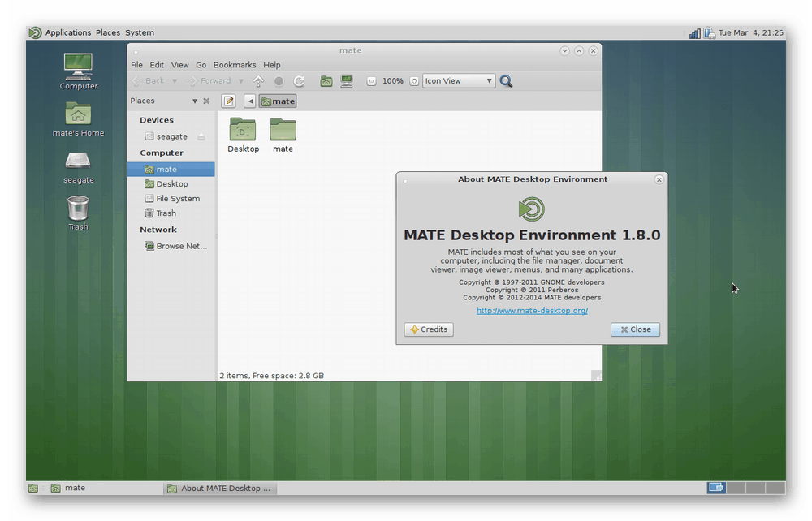The height and width of the screenshot is (521, 812).
Task: Open the Icon View mode dropdown
Action: 459,81
